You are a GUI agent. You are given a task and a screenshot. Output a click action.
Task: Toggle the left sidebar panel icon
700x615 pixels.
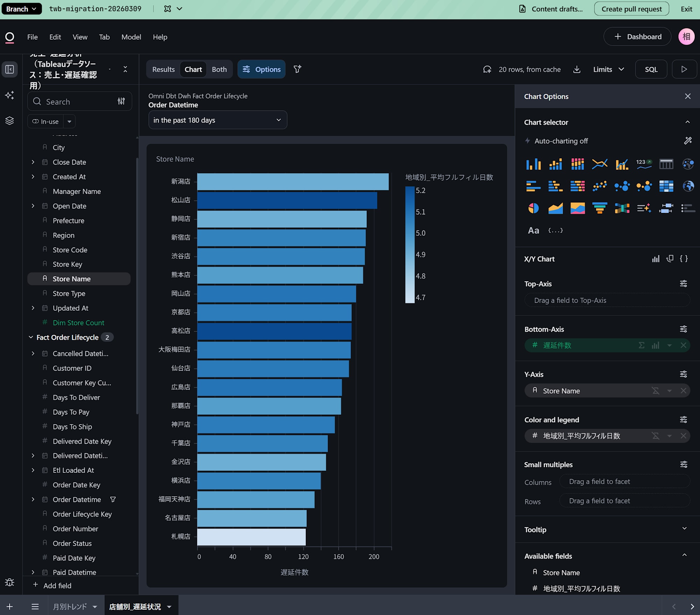pyautogui.click(x=9, y=69)
